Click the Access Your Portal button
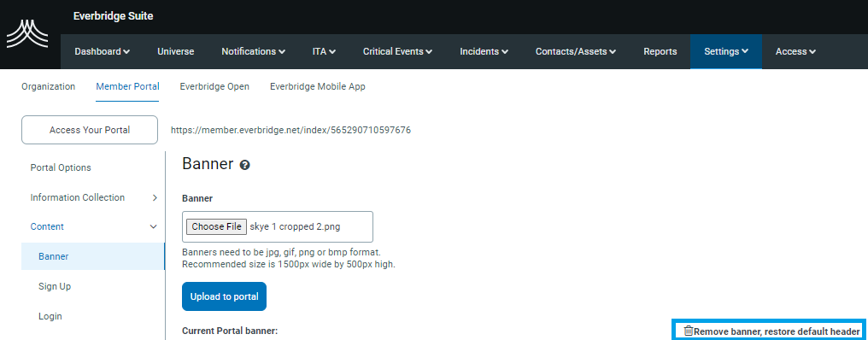Screen dimensions: 868x340 click(90, 130)
